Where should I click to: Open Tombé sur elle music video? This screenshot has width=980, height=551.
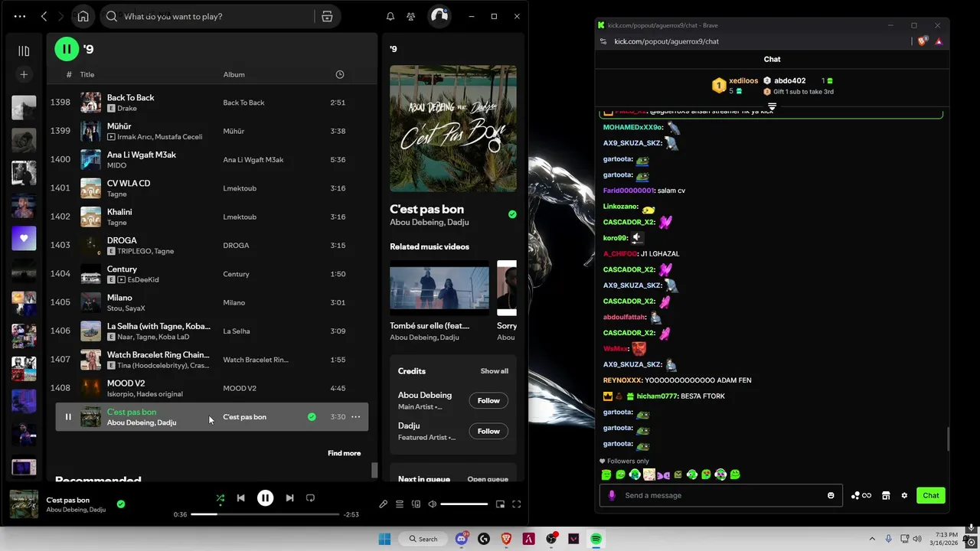[439, 288]
